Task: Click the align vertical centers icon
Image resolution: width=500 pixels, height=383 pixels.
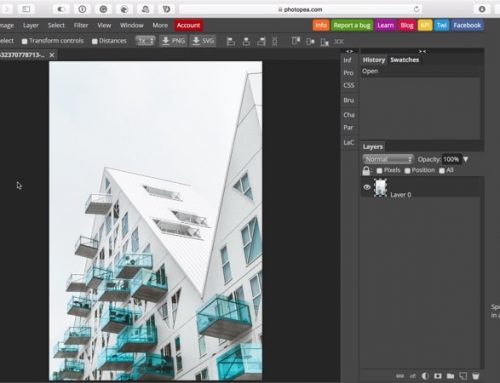Action: pos(310,42)
